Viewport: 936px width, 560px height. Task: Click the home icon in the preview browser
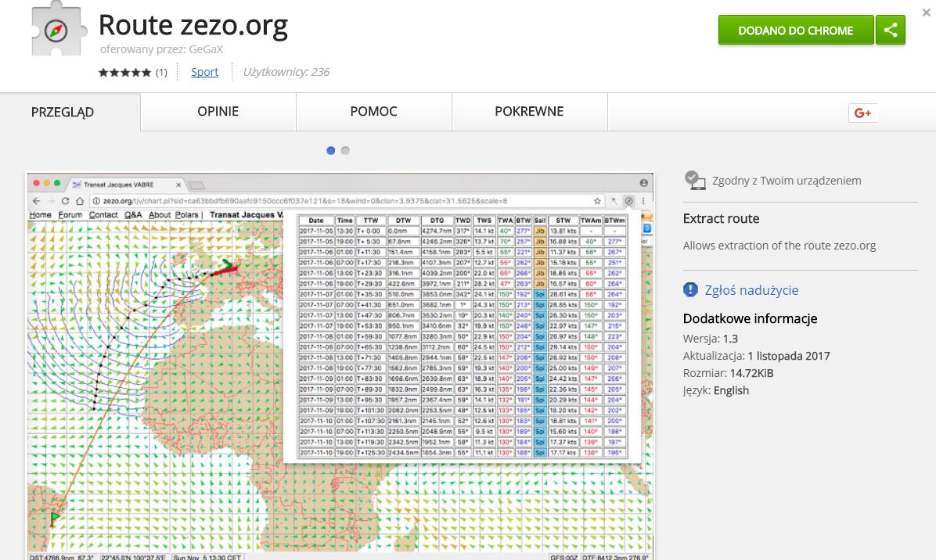pyautogui.click(x=79, y=201)
